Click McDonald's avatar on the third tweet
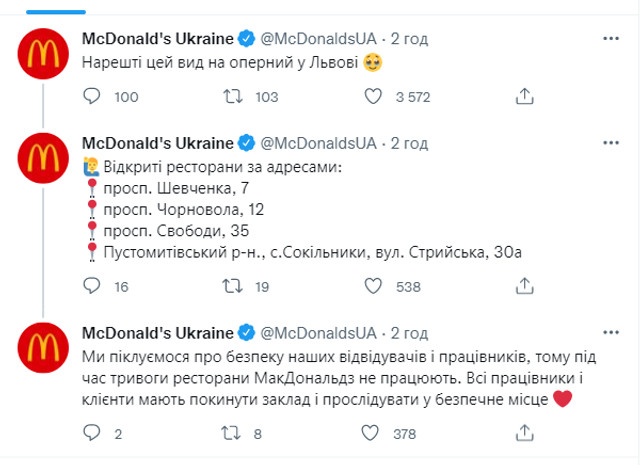 [45, 354]
